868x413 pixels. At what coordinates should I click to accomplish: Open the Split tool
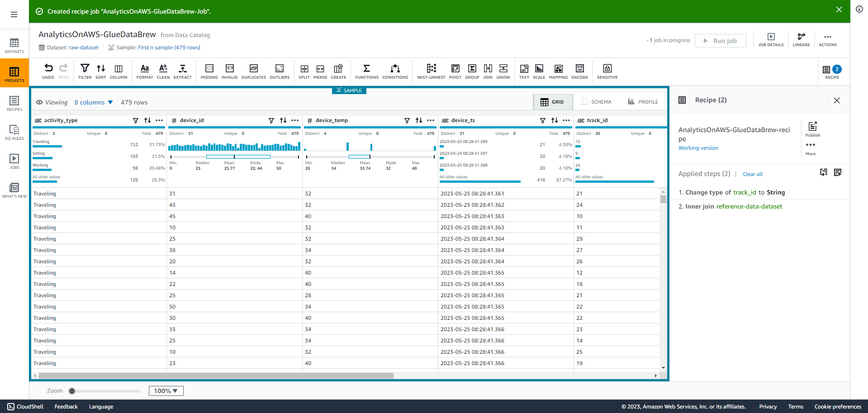(x=304, y=71)
